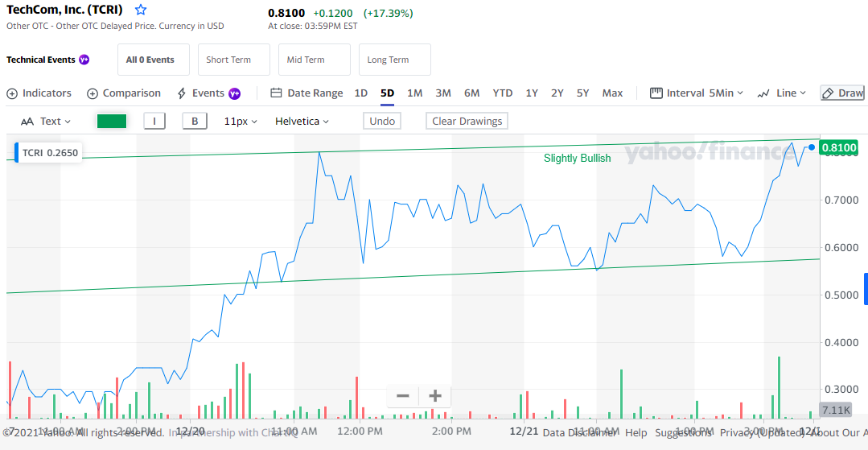The height and width of the screenshot is (450, 868).
Task: Click the All 0 Events filter
Action: pos(154,60)
